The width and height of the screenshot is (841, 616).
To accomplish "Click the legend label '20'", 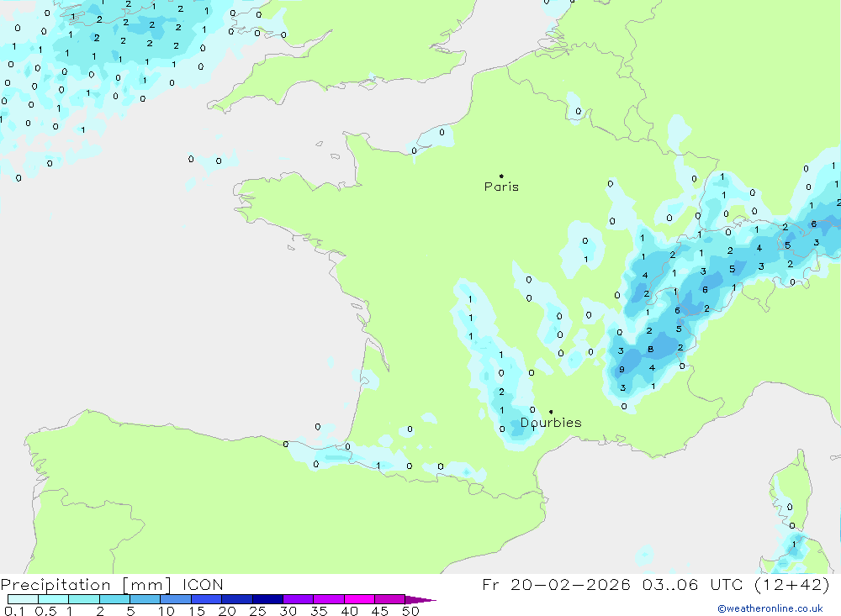I will (227, 611).
